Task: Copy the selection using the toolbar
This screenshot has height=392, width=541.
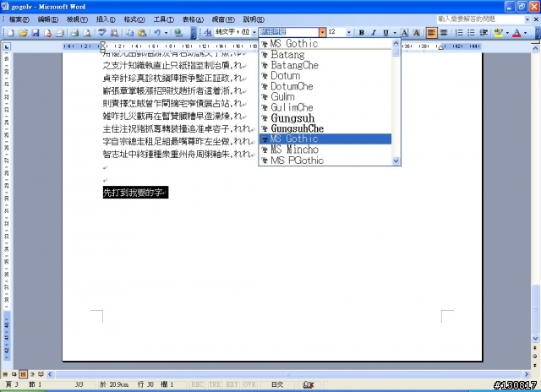Action: (x=129, y=33)
